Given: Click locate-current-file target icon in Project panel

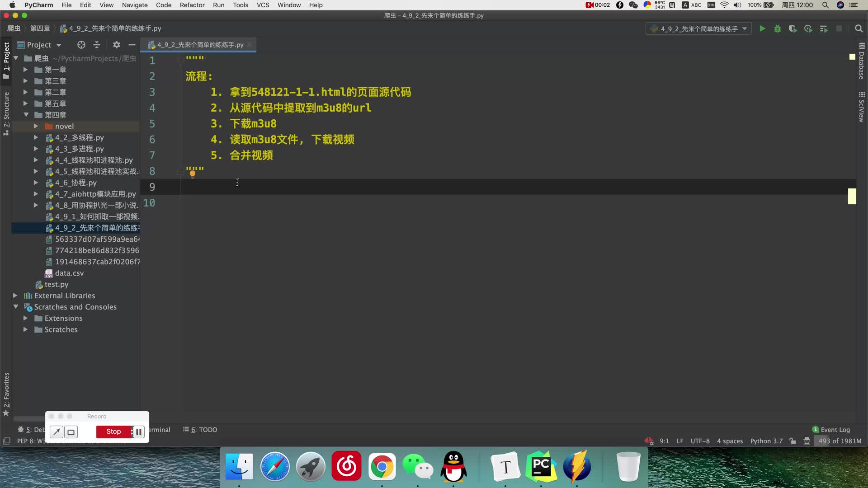Looking at the screenshot, I should point(81,45).
